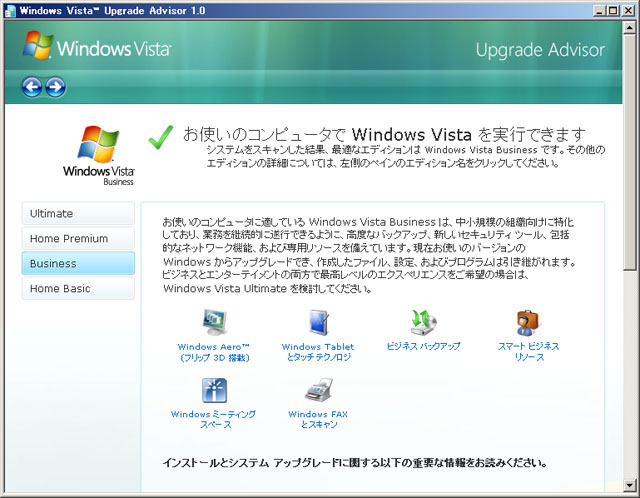Select the Home Premium edition tab
The image size is (640, 498).
[78, 238]
